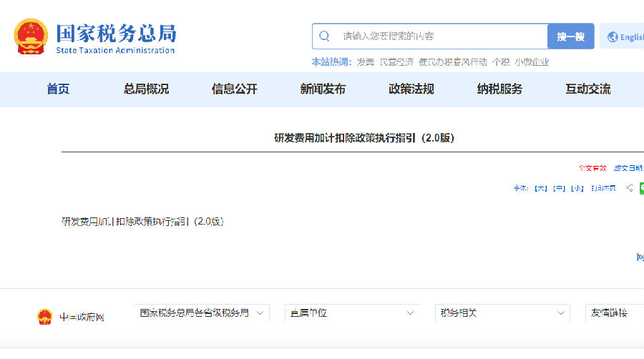Set font size to 小

577,188
